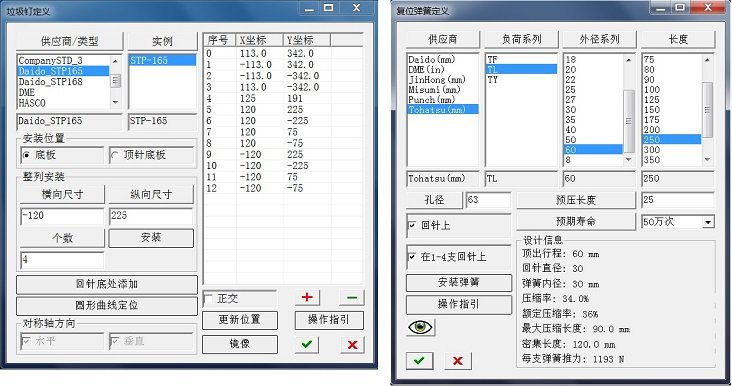
Task: Click the 纵向尺寸 button
Action: point(151,194)
